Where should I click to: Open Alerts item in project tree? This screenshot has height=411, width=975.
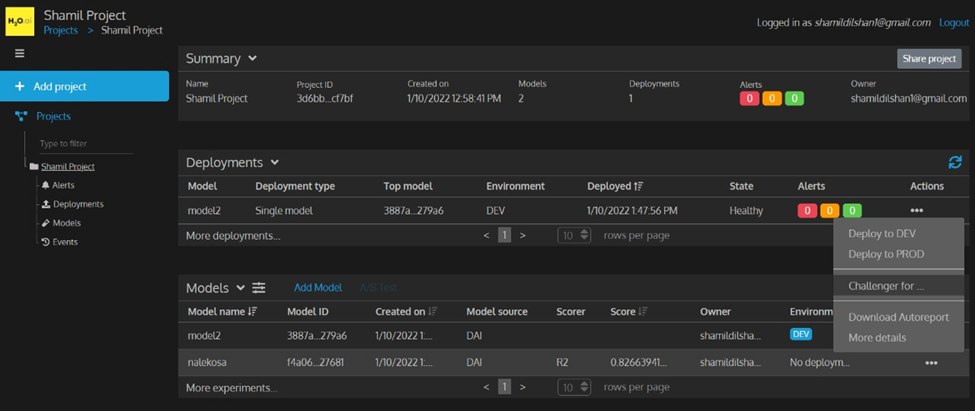tap(63, 185)
